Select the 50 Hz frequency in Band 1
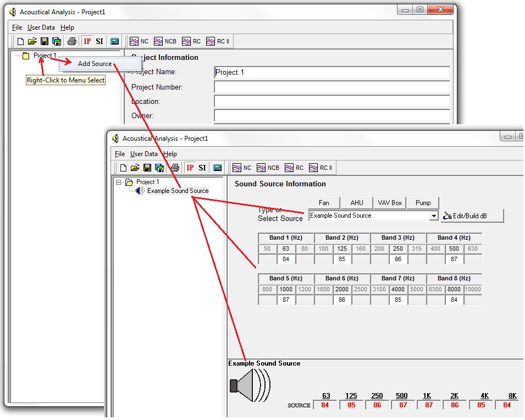Viewport: 525px width, 420px height. 267,249
